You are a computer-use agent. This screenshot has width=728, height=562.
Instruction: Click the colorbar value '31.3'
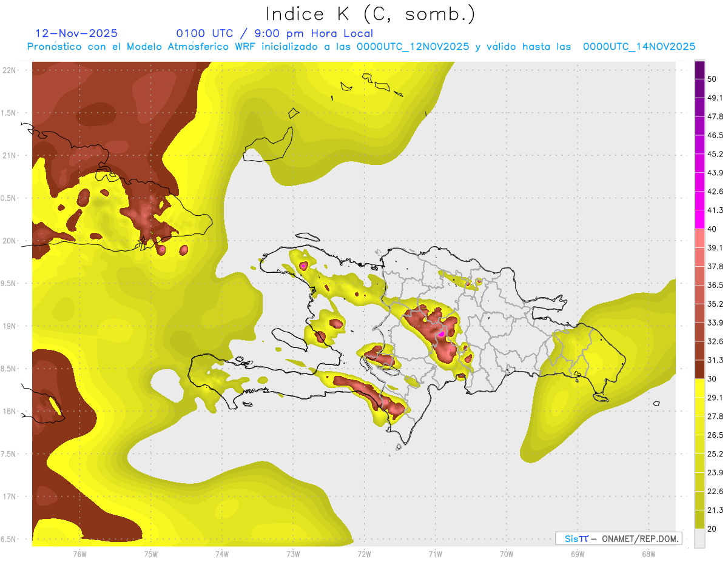(715, 360)
